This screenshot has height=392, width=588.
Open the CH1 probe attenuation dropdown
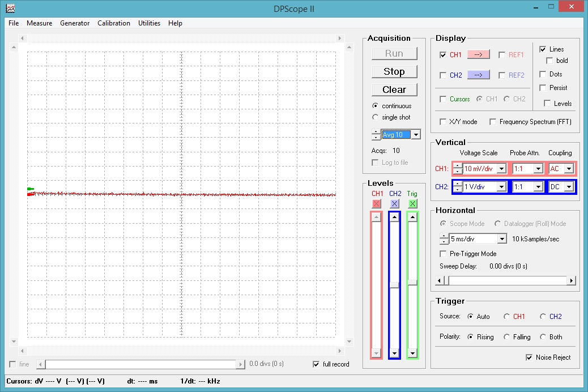[539, 169]
